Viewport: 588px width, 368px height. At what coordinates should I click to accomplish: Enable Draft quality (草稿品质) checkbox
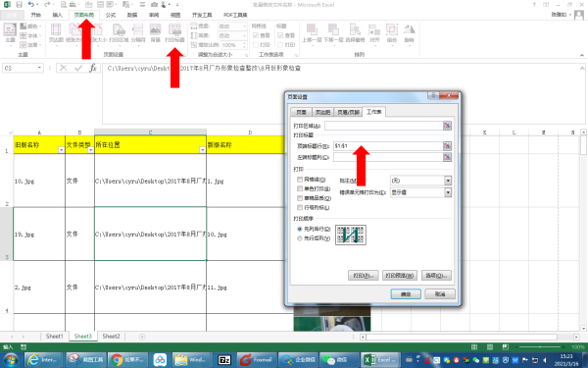click(x=300, y=198)
